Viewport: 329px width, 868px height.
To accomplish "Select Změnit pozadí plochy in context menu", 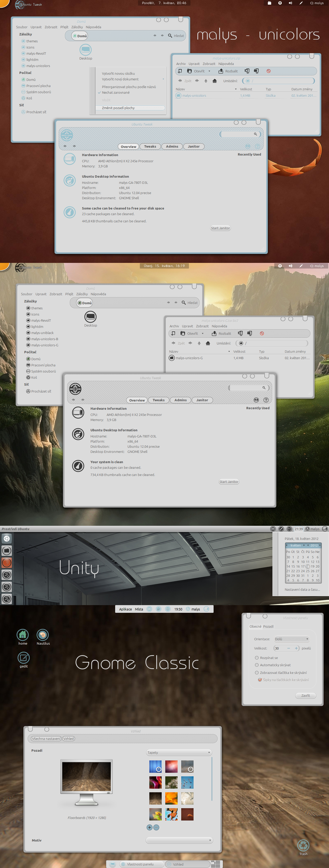I will [x=130, y=108].
